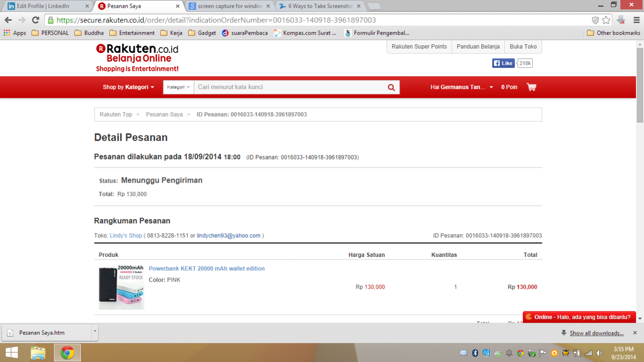The width and height of the screenshot is (644, 362).
Task: Open the shopping cart icon
Action: click(x=531, y=87)
